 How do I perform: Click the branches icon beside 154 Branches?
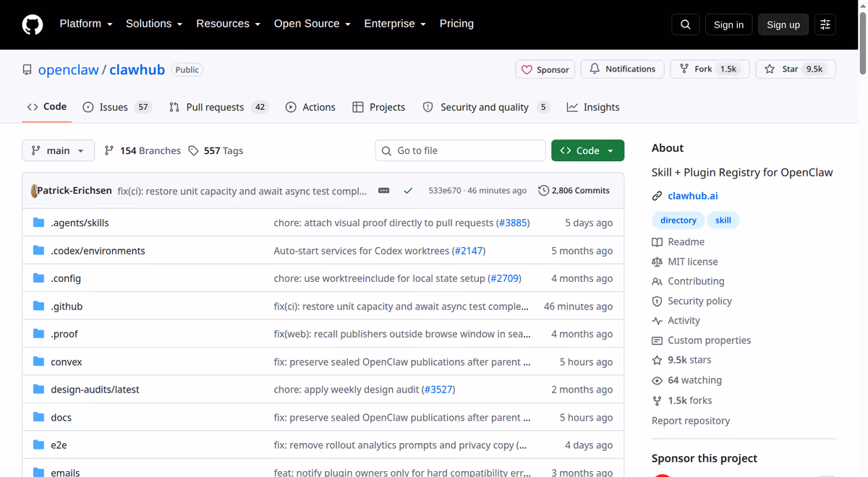tap(109, 150)
